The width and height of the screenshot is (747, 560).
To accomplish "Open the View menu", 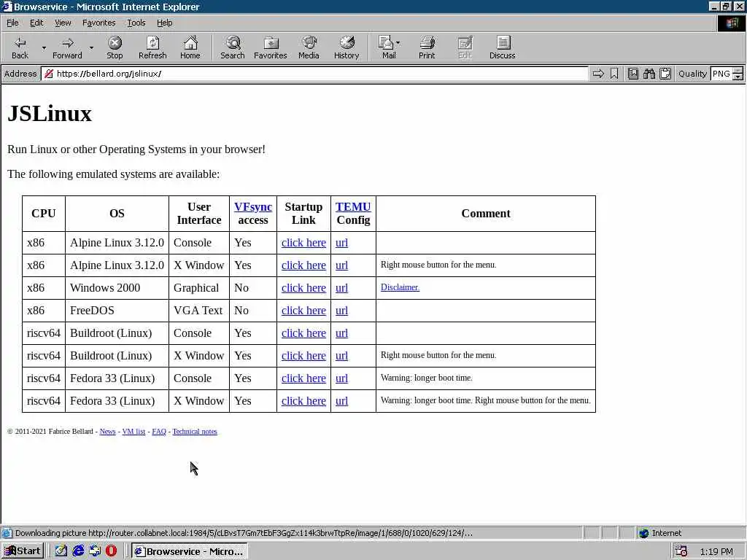I will pos(63,23).
